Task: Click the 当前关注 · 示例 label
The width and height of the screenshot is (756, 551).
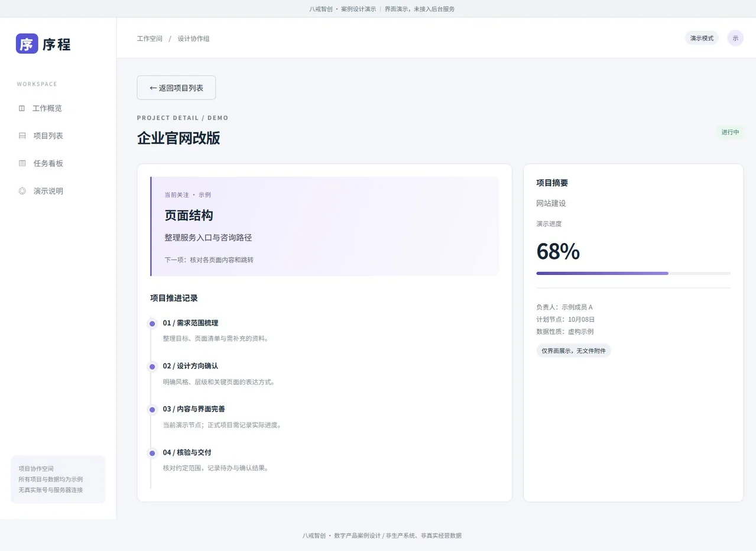Action: [x=187, y=195]
